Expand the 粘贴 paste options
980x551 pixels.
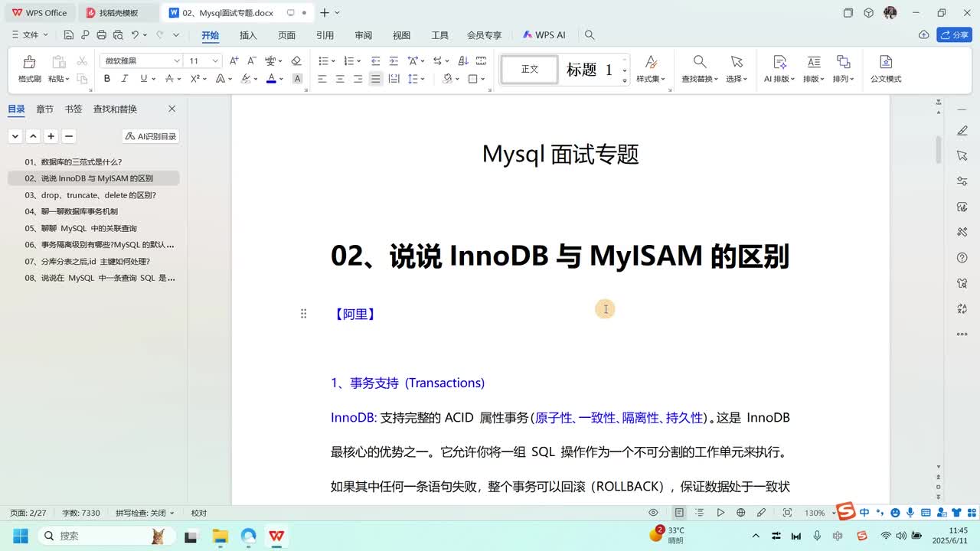coord(59,79)
